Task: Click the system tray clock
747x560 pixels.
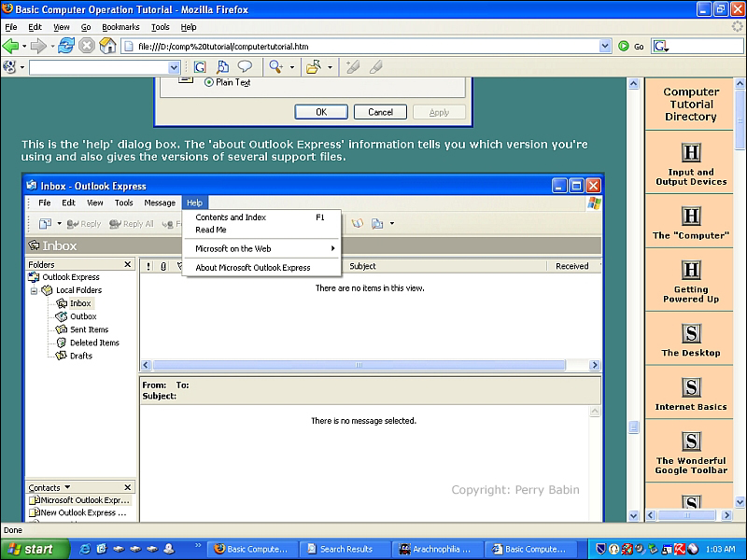Action: [x=720, y=549]
